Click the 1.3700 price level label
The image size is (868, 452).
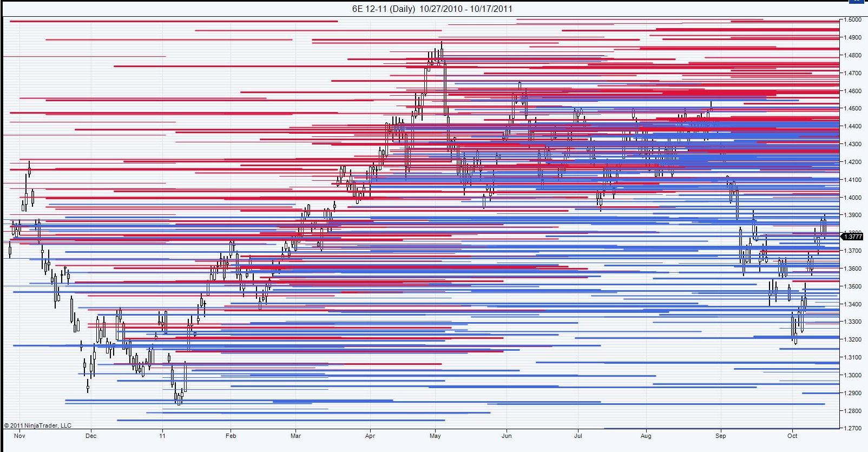(853, 251)
